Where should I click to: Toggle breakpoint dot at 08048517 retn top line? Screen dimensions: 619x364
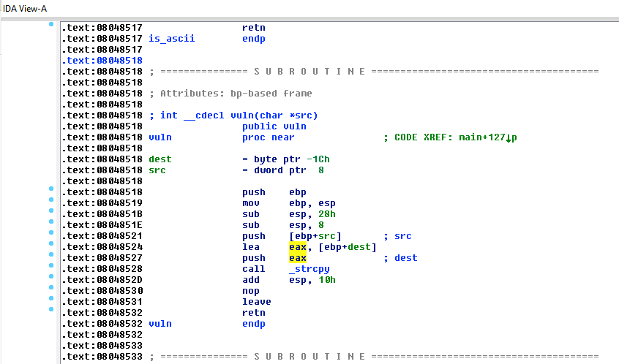(x=51, y=24)
